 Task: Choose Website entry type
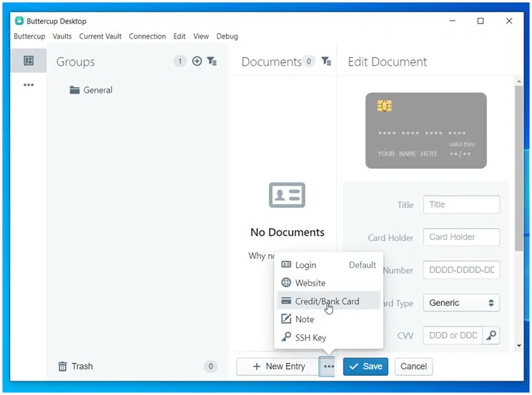tap(328, 283)
